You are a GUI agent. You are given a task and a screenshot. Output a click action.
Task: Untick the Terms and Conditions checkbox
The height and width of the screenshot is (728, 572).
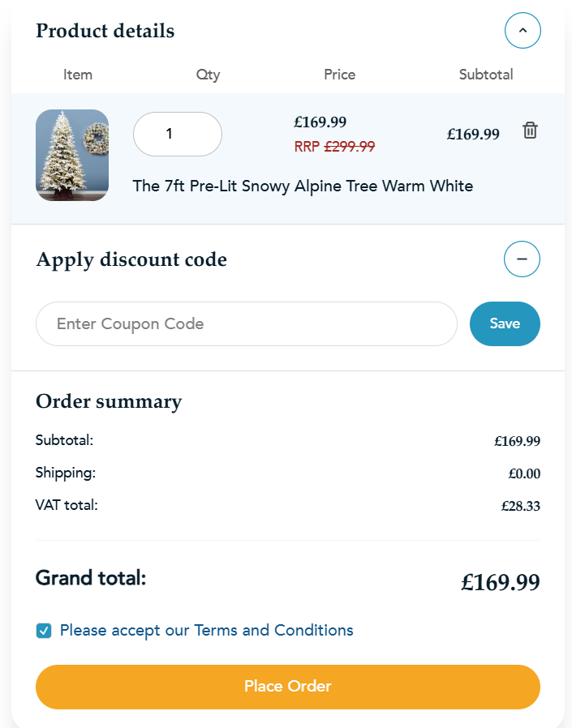(44, 631)
